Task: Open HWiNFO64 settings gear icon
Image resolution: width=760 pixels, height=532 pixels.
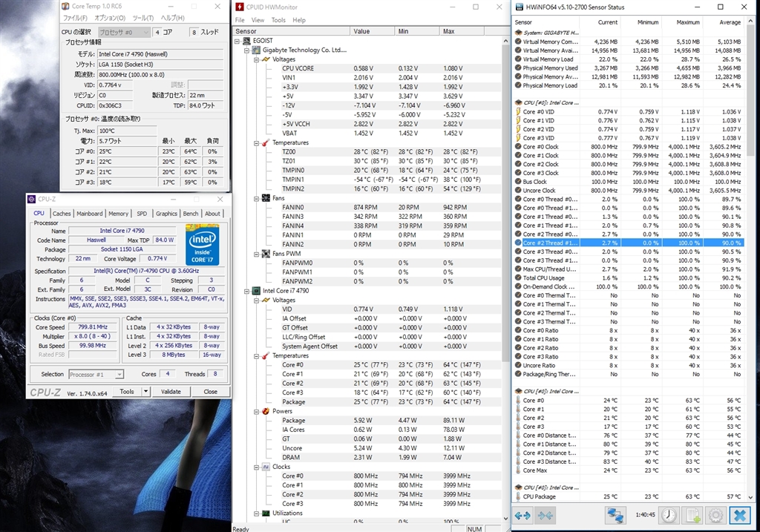Action: [x=715, y=515]
